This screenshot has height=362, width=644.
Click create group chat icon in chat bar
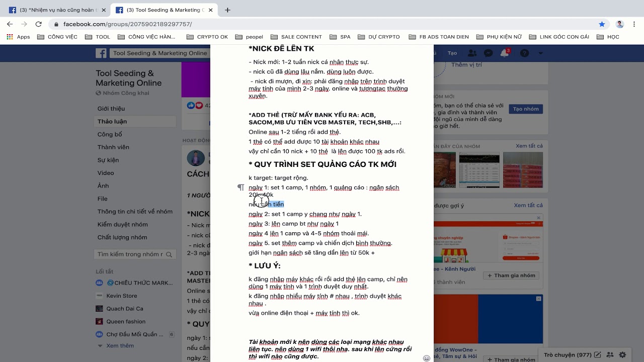610,355
